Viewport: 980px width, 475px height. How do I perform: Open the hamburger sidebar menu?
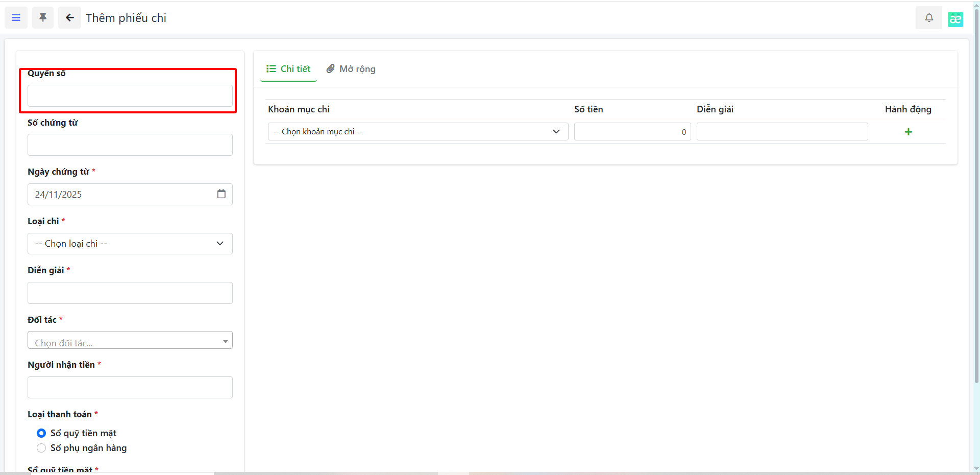pos(16,18)
